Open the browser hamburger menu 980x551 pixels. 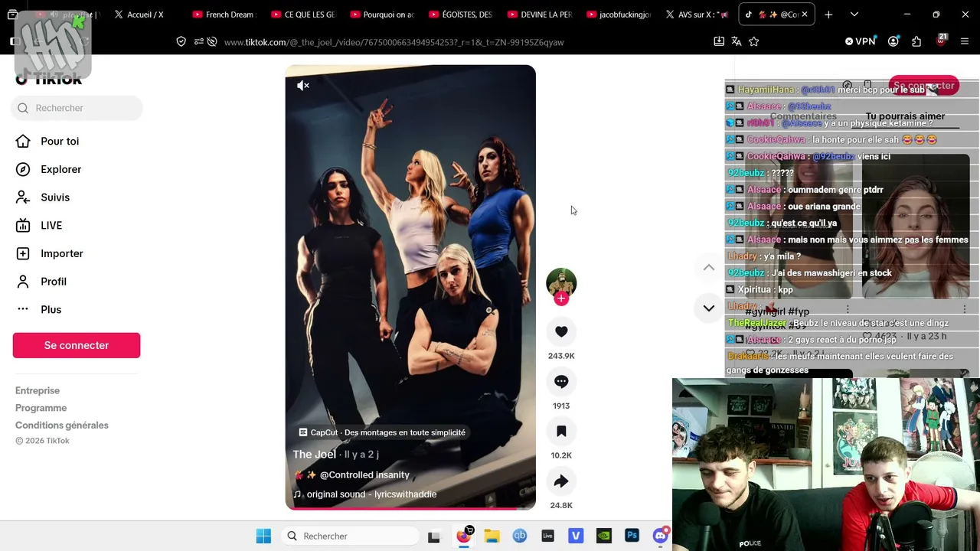click(x=965, y=41)
